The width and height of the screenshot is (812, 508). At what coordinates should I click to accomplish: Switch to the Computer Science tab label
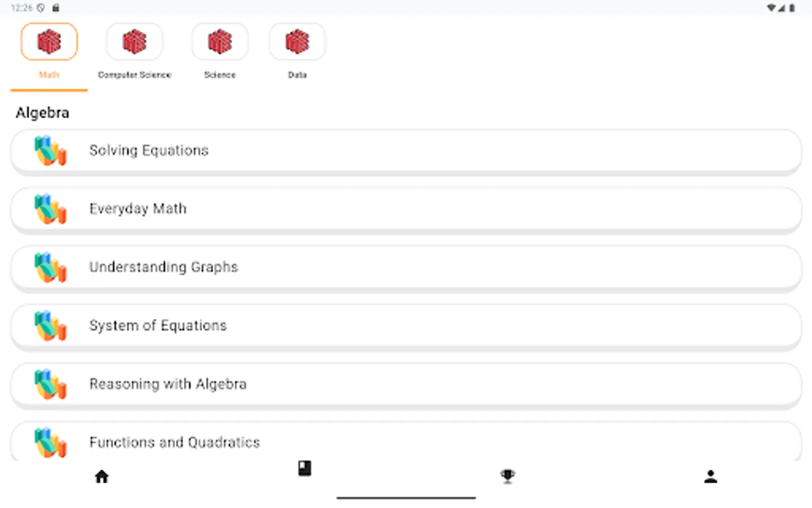coord(134,75)
